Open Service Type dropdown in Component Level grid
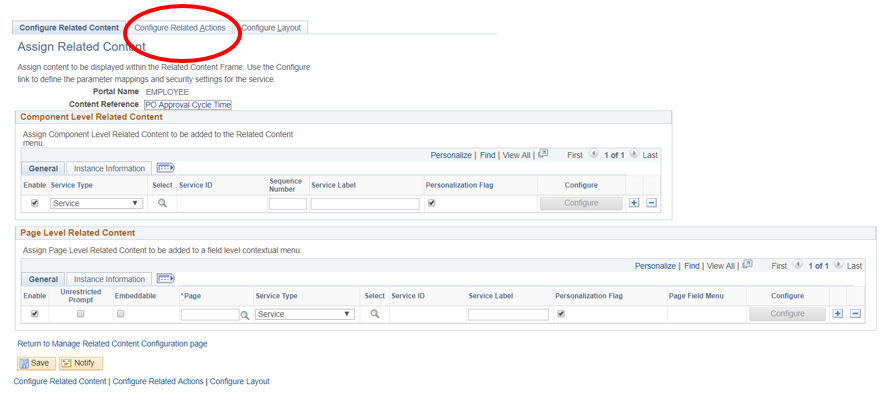This screenshot has height=396, width=890. click(96, 203)
